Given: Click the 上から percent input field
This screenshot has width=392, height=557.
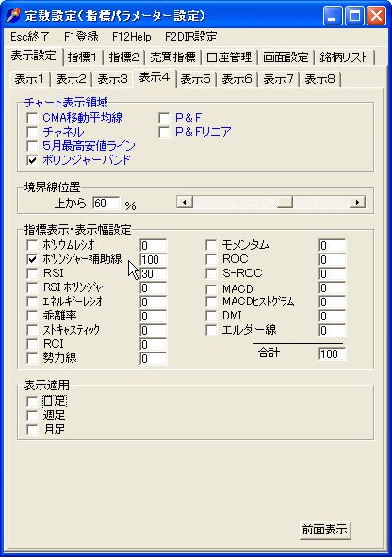Looking at the screenshot, I should (x=106, y=204).
